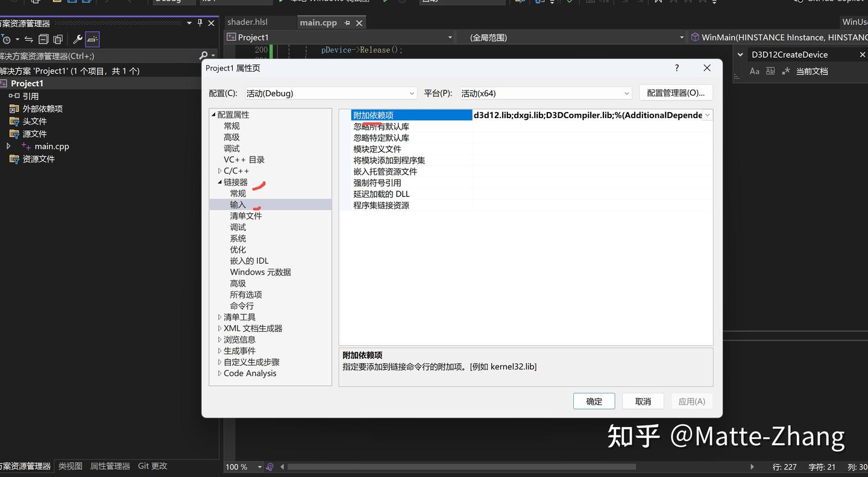This screenshot has width=868, height=477.
Task: Expand the C/C++ node in property tree
Action: [x=220, y=170]
